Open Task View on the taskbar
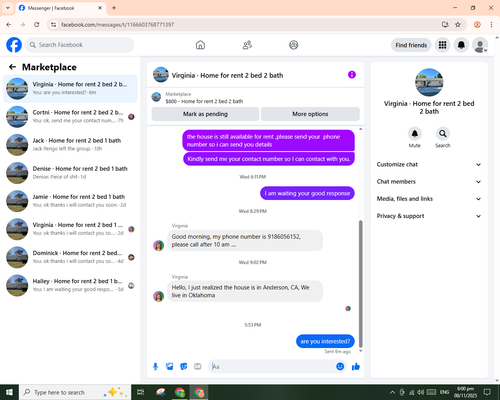 coord(141,392)
